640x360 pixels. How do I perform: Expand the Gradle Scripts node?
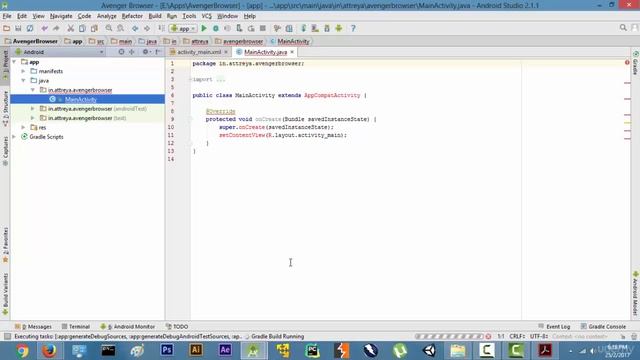pos(15,137)
